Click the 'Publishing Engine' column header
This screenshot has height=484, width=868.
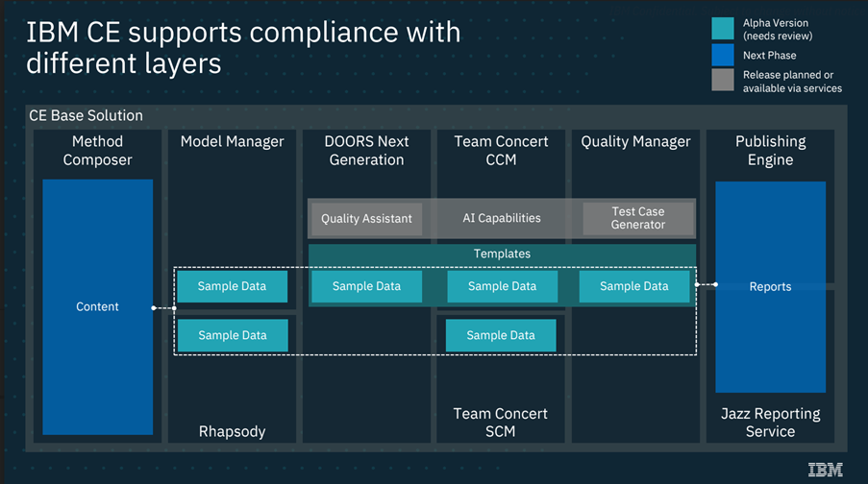tap(770, 151)
